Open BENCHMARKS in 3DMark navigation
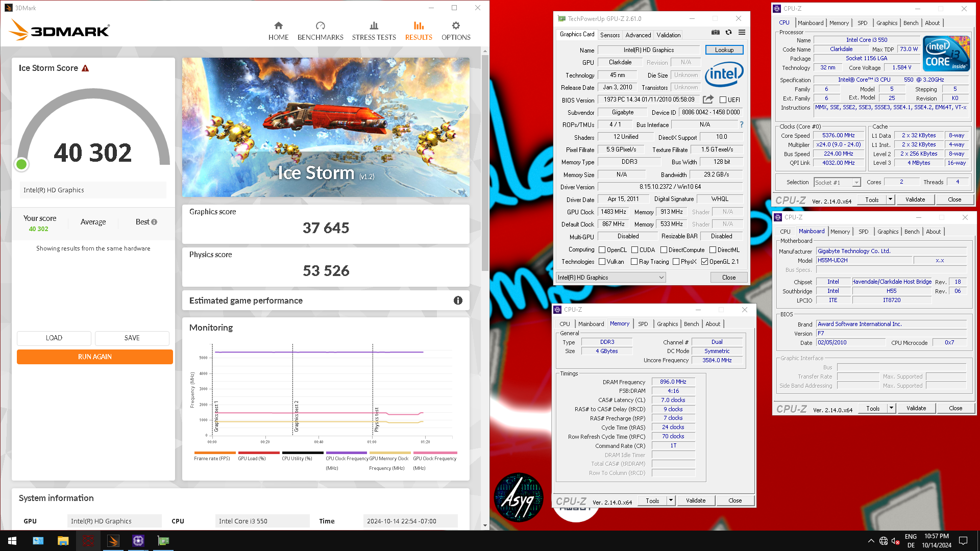Image resolution: width=980 pixels, height=551 pixels. 320,31
